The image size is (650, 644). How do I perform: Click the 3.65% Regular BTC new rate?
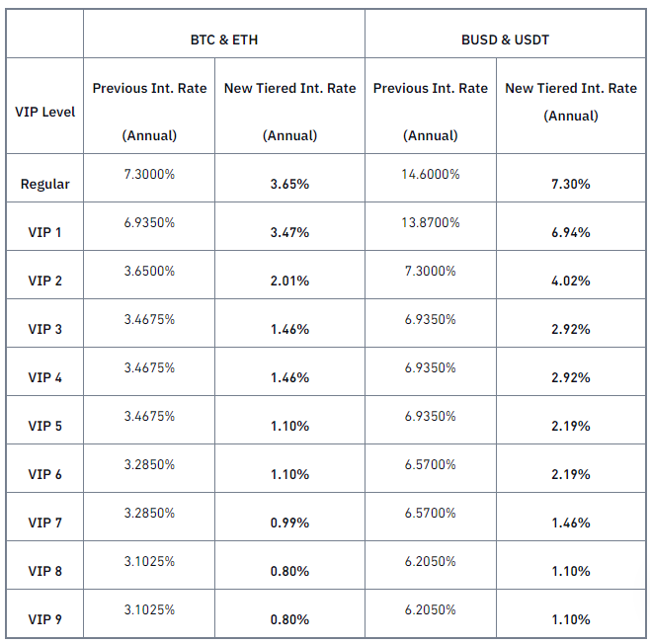289,184
